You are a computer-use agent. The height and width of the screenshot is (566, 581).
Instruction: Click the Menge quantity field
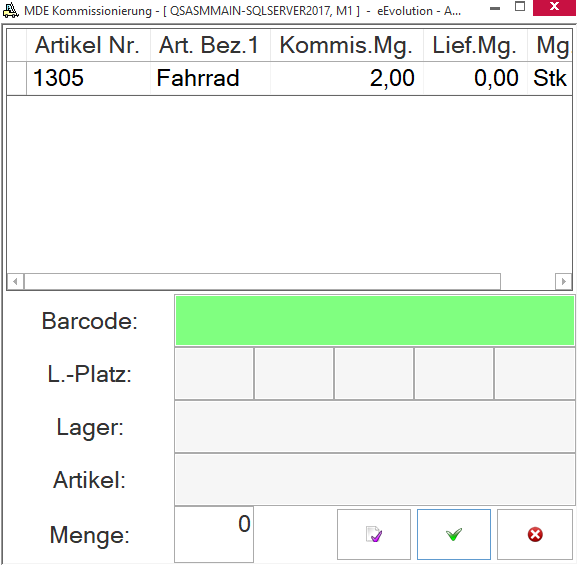(x=214, y=534)
